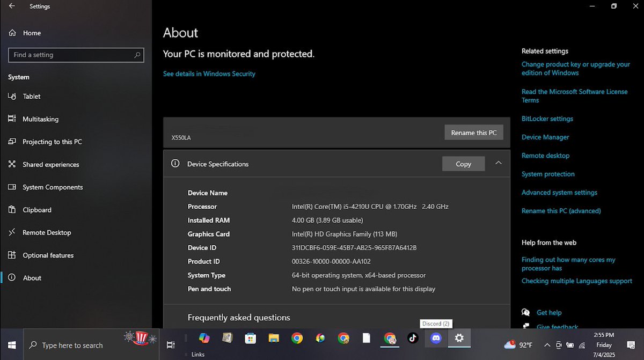This screenshot has width=644, height=360.
Task: Click the Type here to search box
Action: coord(91,345)
